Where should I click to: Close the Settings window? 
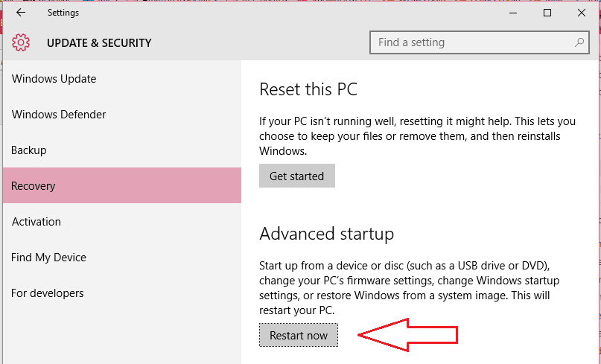click(x=582, y=13)
